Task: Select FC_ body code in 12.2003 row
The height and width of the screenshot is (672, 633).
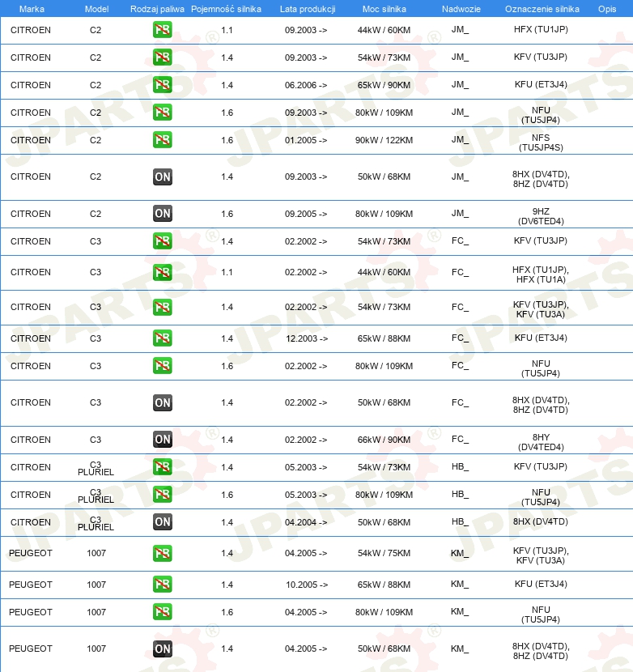Action: [x=460, y=338]
